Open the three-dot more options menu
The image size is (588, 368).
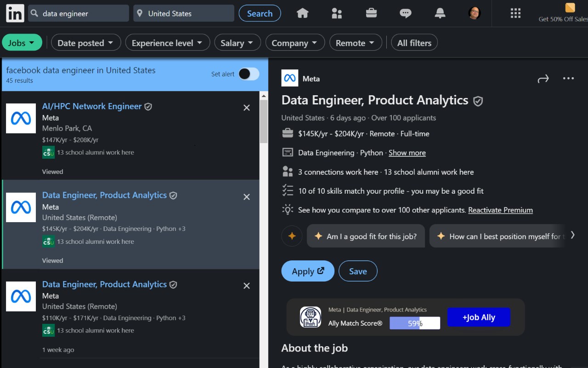tap(568, 78)
